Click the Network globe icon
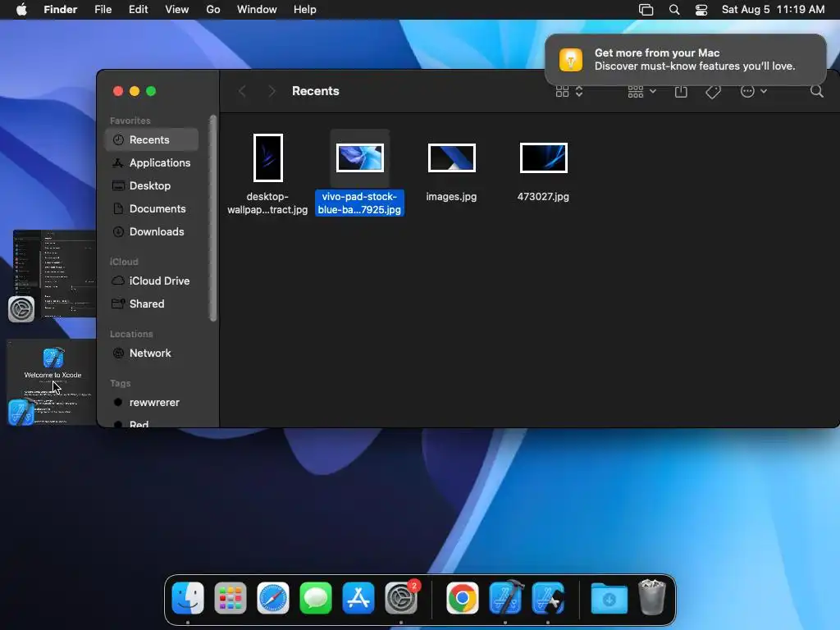840x630 pixels. click(118, 353)
